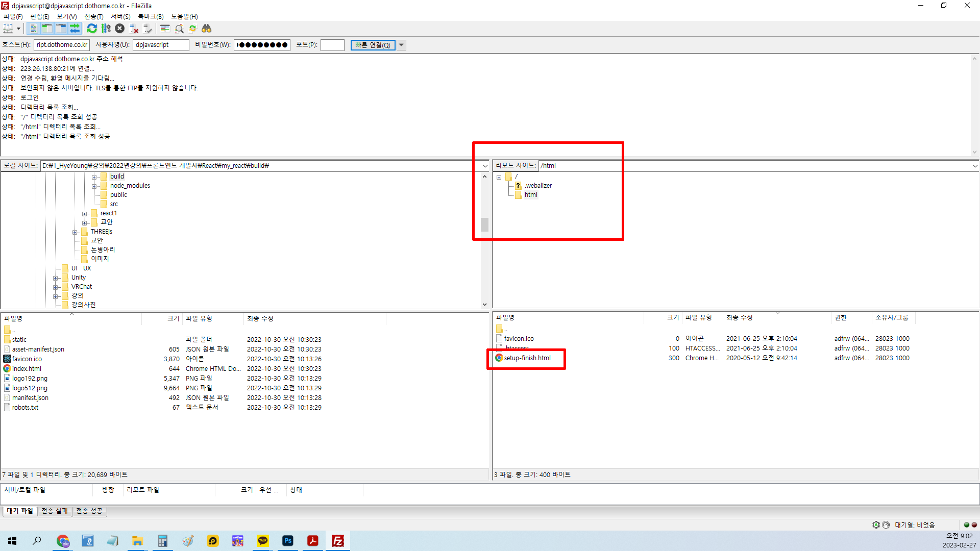Open the 서버(S) menu

click(x=120, y=16)
